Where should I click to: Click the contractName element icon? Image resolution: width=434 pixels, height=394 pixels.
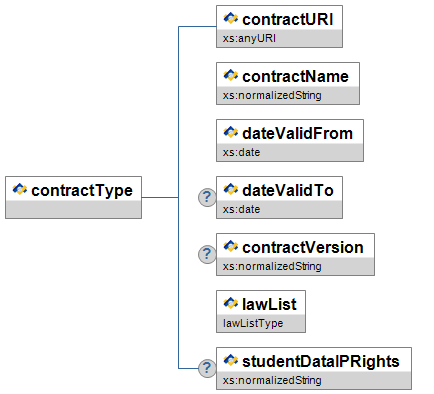click(231, 75)
